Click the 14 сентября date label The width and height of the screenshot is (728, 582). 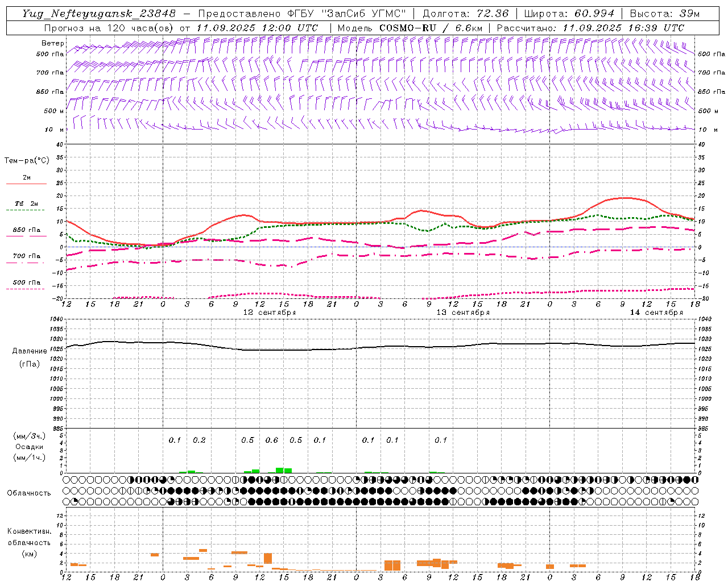(x=656, y=313)
